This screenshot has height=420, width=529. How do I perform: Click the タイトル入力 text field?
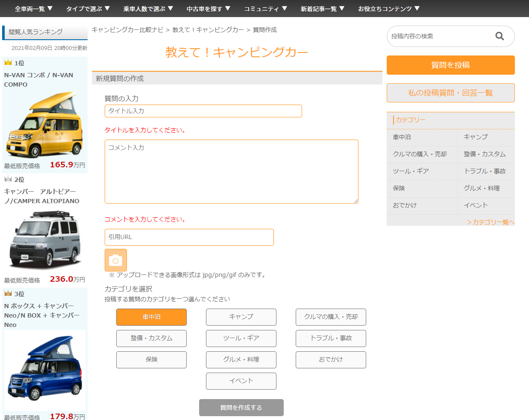[x=203, y=111]
